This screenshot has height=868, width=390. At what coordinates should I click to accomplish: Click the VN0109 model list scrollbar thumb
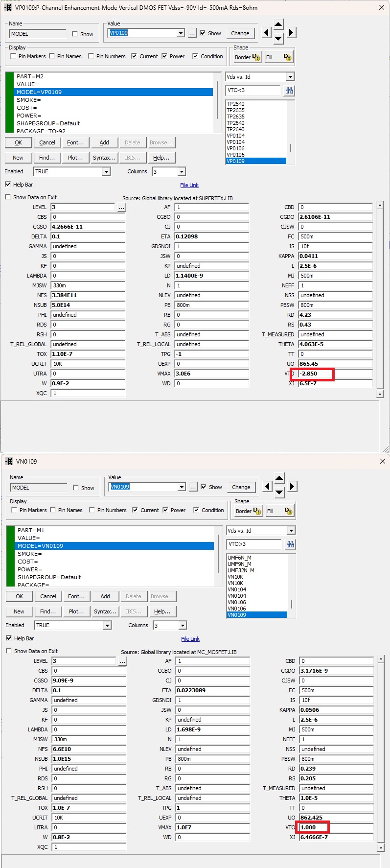click(x=292, y=604)
